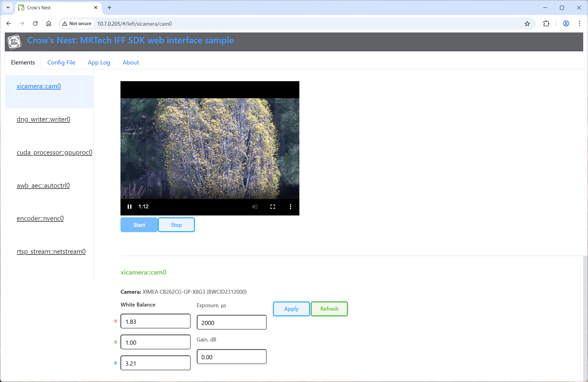The height and width of the screenshot is (382, 588).
Task: Reload the current page
Action: point(35,24)
